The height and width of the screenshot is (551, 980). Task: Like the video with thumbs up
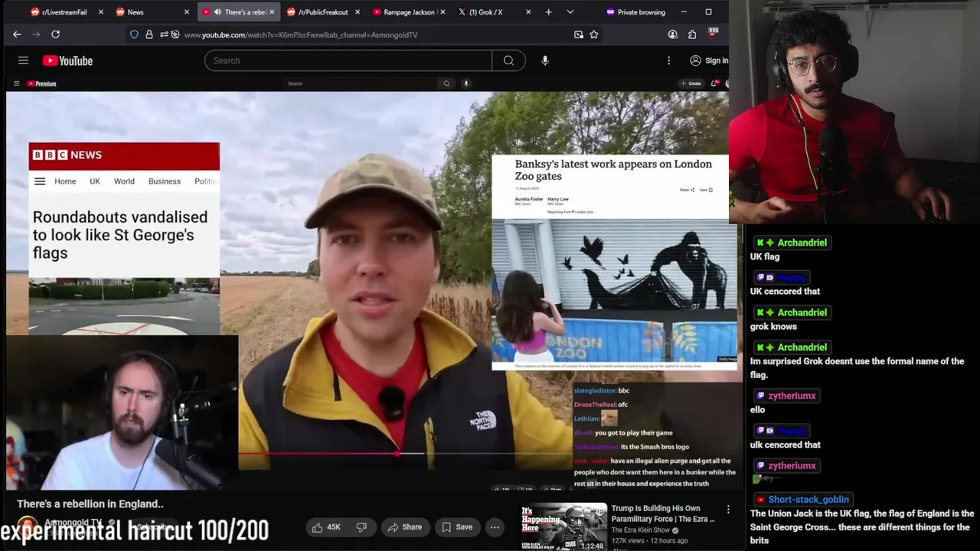coord(326,527)
